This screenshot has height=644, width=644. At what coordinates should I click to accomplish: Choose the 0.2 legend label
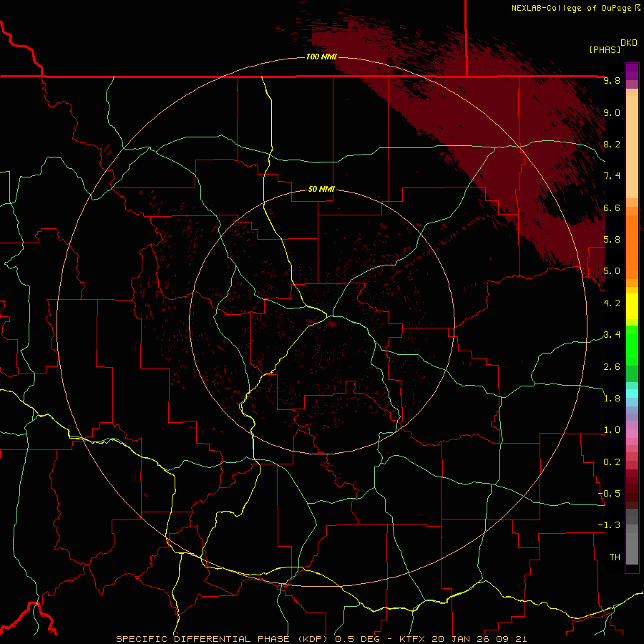point(612,462)
